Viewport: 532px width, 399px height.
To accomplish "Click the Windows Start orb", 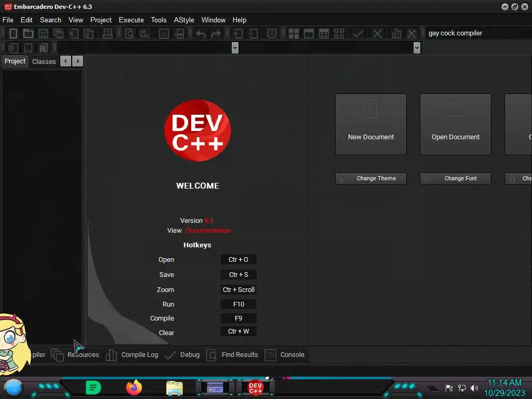I will (x=14, y=388).
